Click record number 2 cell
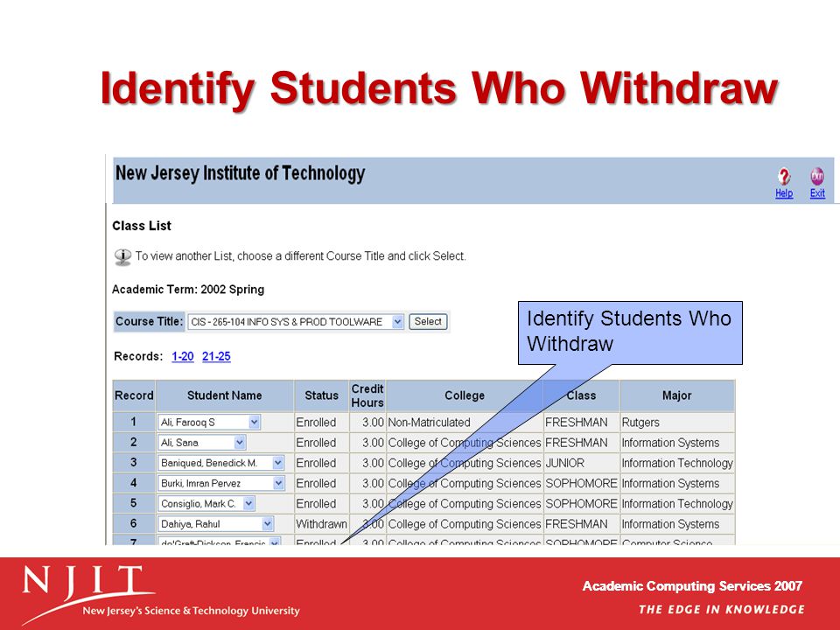Viewport: 840px width, 630px height. click(x=134, y=443)
